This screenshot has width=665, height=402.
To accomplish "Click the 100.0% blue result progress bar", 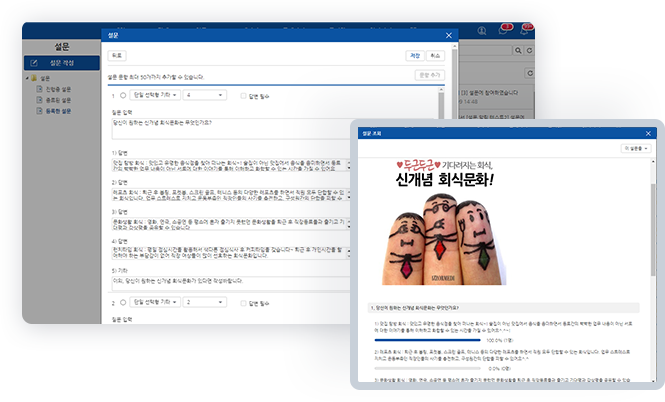I will click(428, 340).
